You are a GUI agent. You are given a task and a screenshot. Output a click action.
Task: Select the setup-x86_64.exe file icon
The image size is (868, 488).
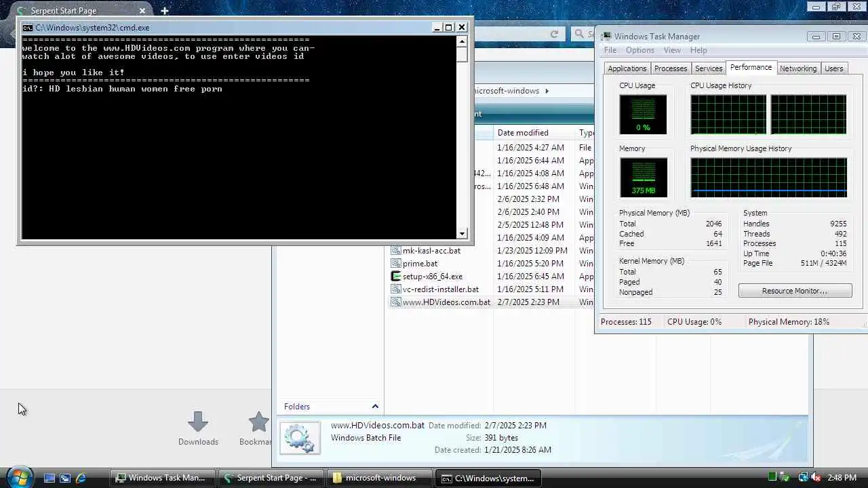pyautogui.click(x=396, y=277)
